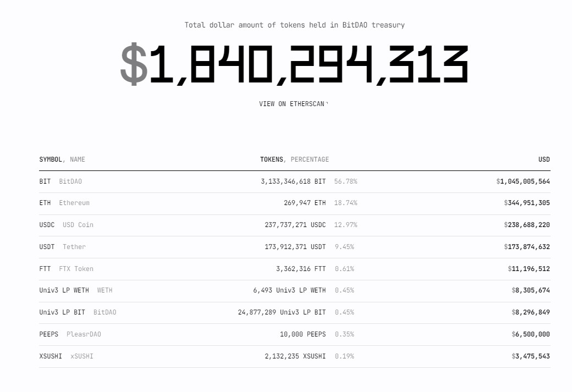
Task: Select the FTT FTX Token row
Action: pyautogui.click(x=295, y=269)
